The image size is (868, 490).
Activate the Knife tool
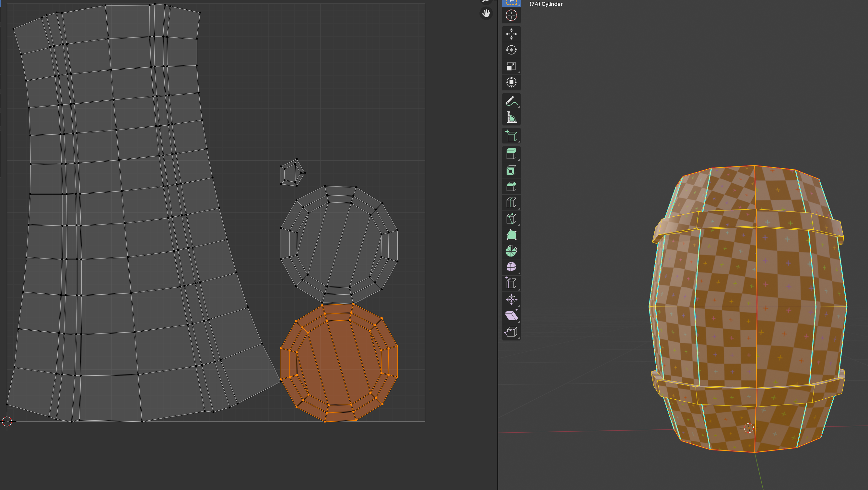point(511,219)
